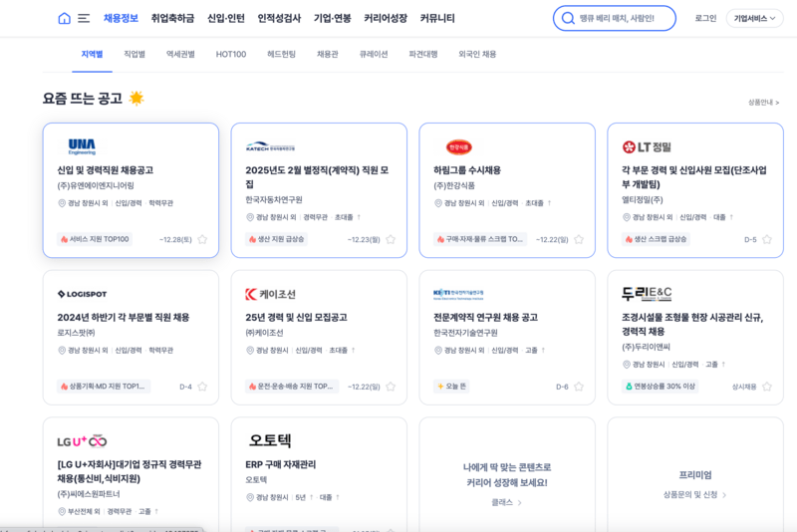Click the LG U+ logo

83,441
